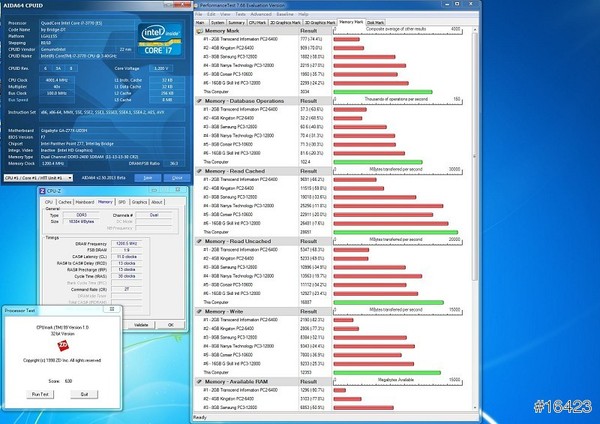Screen dimensions: 600x424
Task: Open the Disk Mark tab
Action: click(377, 21)
